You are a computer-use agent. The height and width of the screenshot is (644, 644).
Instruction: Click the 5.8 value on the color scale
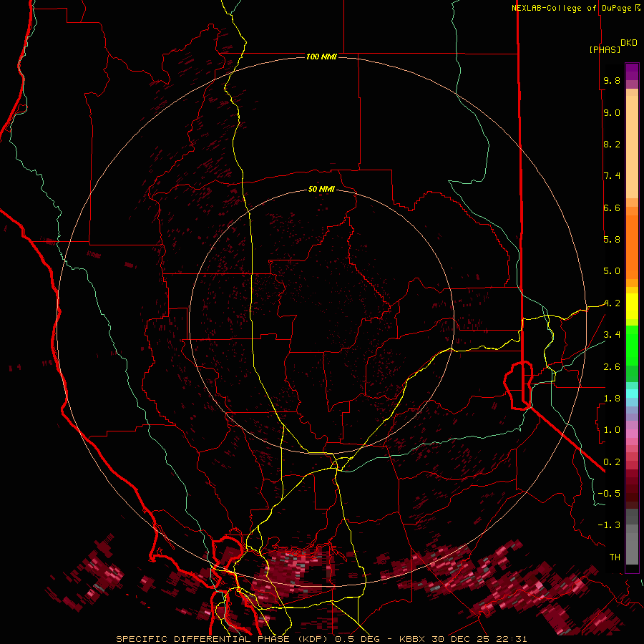(x=612, y=240)
